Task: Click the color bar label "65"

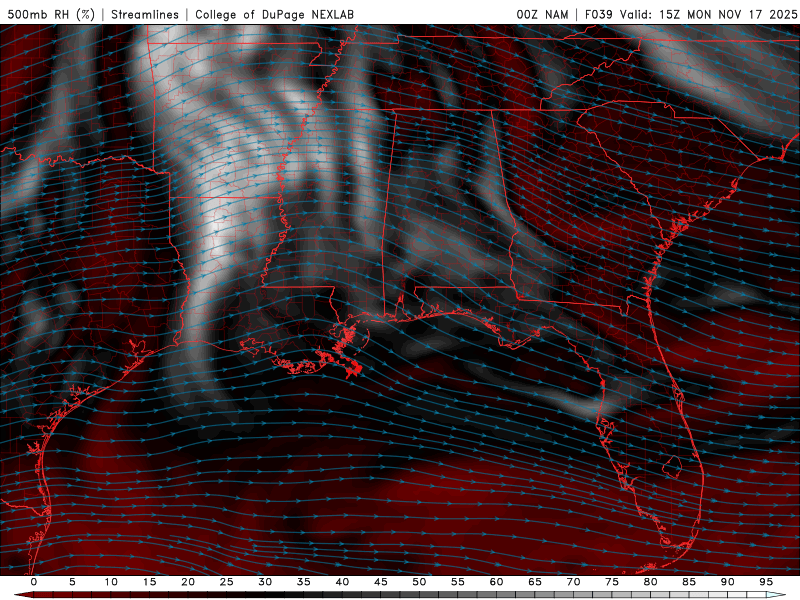Action: [x=535, y=582]
